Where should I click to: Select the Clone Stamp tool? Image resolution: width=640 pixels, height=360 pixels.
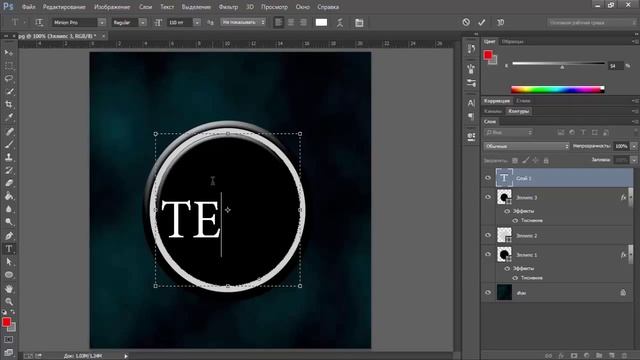9,157
